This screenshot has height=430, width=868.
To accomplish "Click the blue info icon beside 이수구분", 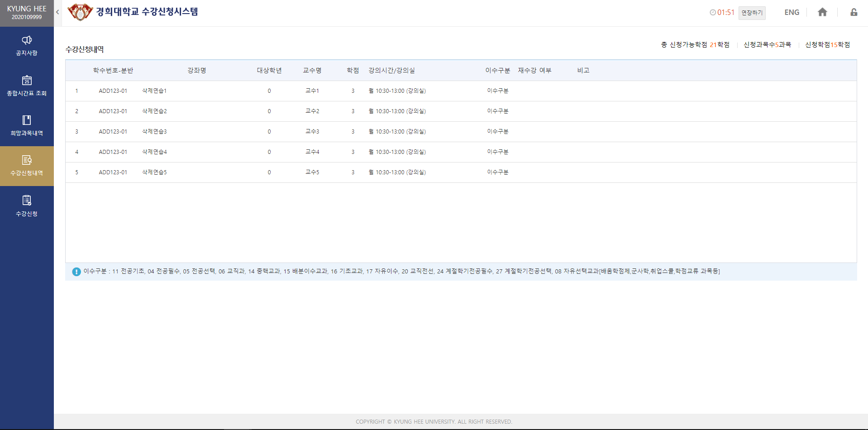I will [x=76, y=272].
